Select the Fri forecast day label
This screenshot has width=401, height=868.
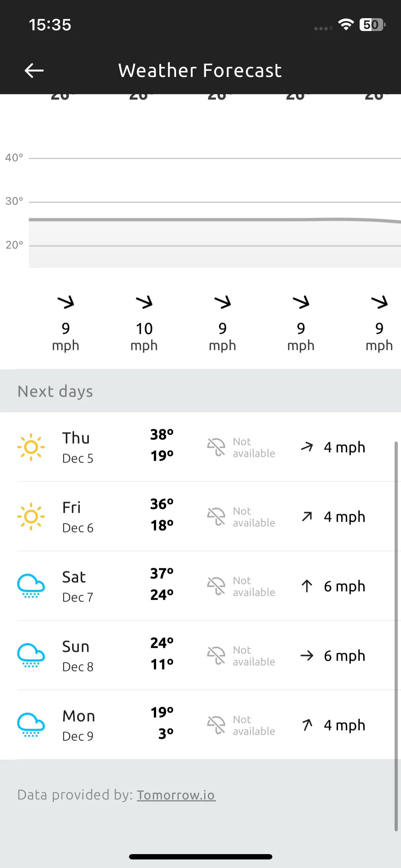click(72, 507)
